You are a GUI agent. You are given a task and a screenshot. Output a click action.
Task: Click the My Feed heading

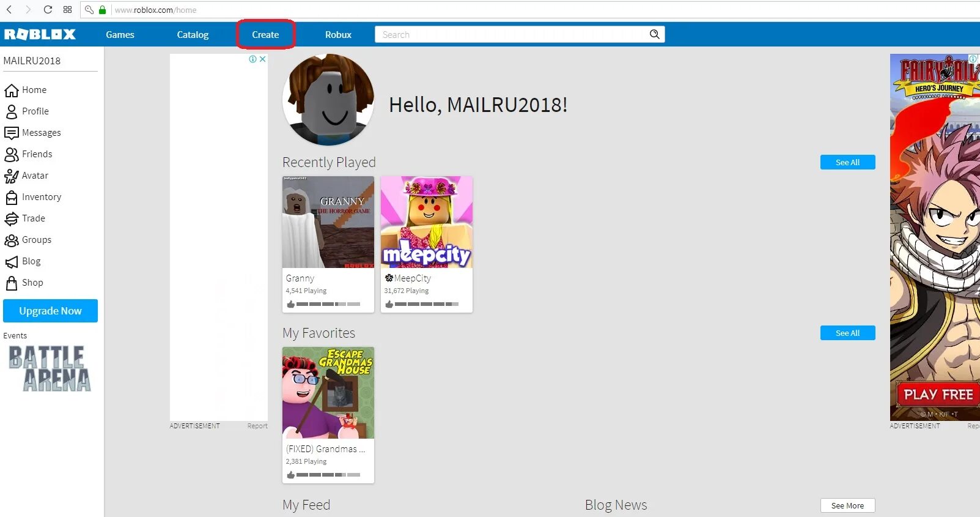click(306, 505)
